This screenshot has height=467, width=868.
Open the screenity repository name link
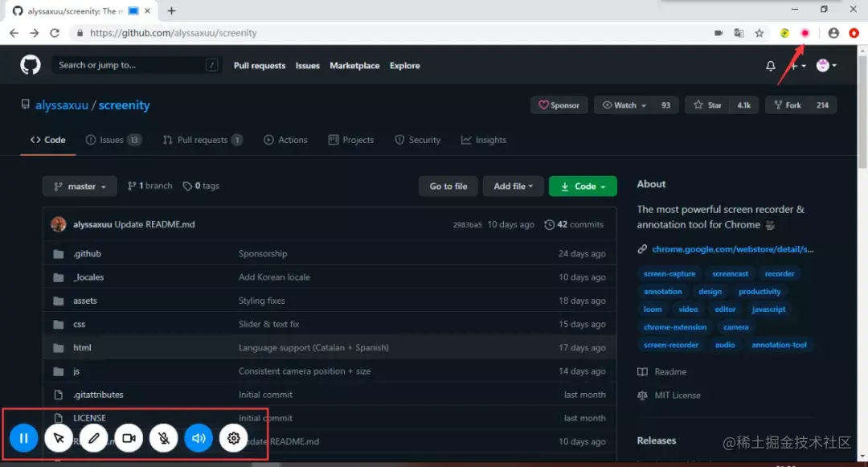(124, 105)
